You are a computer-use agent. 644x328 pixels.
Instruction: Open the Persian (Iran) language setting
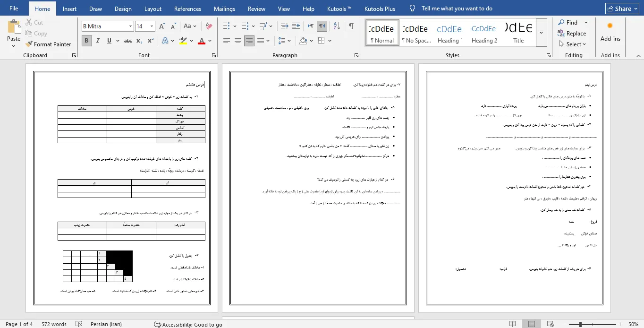tap(106, 324)
